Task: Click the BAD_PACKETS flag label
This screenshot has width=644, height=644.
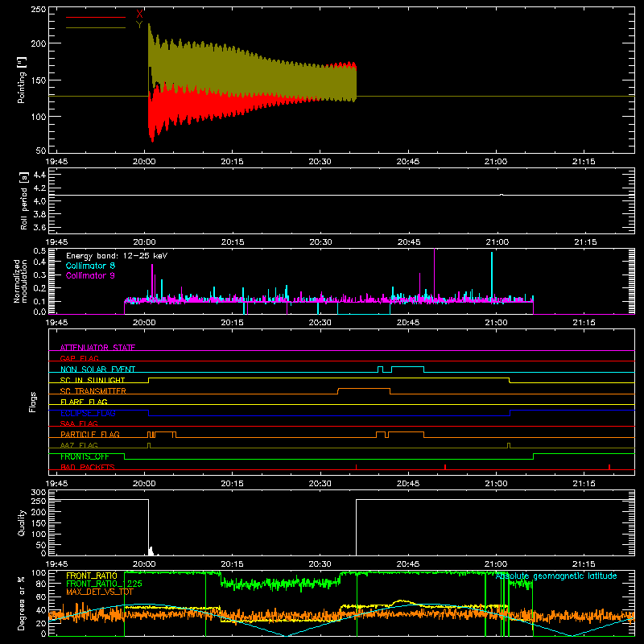Action: tap(88, 467)
